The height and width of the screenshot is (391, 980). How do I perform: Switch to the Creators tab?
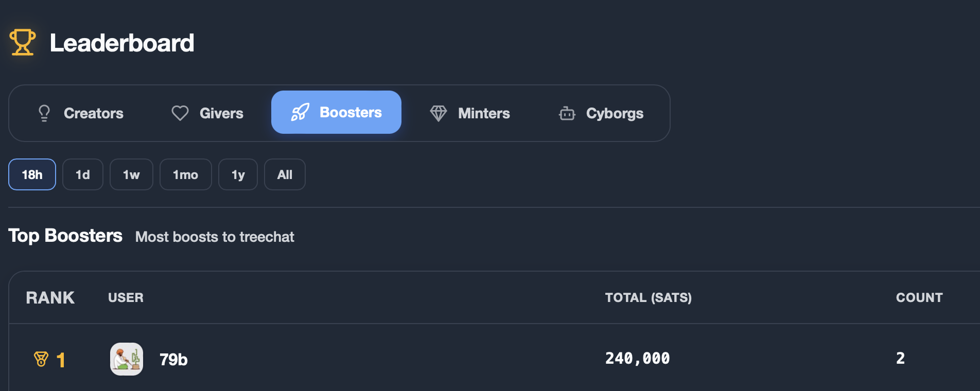tap(80, 113)
